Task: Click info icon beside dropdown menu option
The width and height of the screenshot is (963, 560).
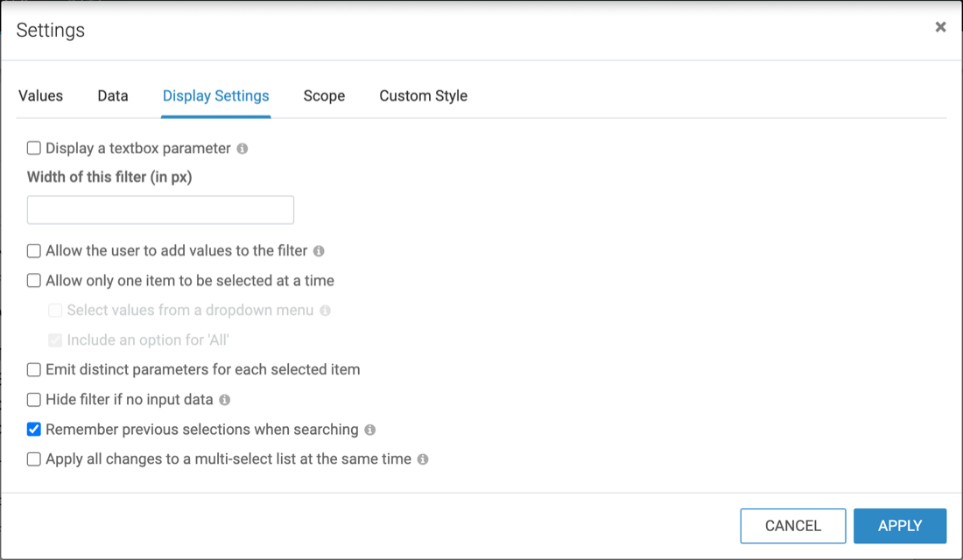Action: [325, 311]
